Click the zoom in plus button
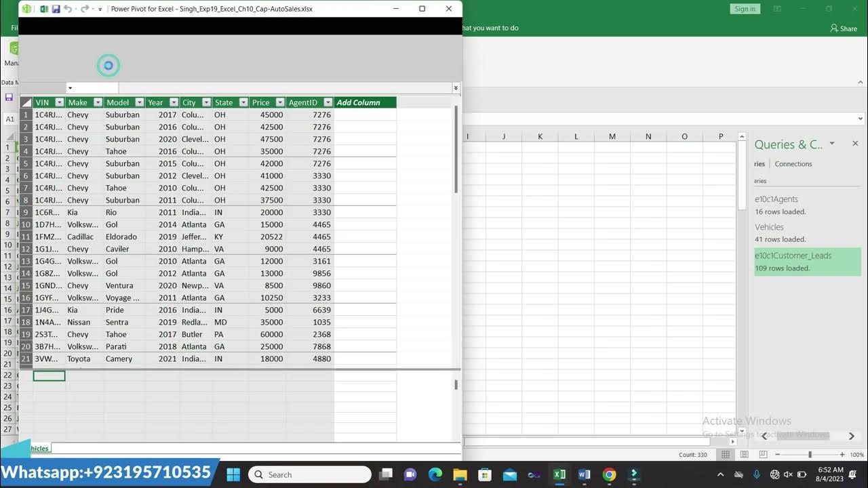 tap(842, 455)
